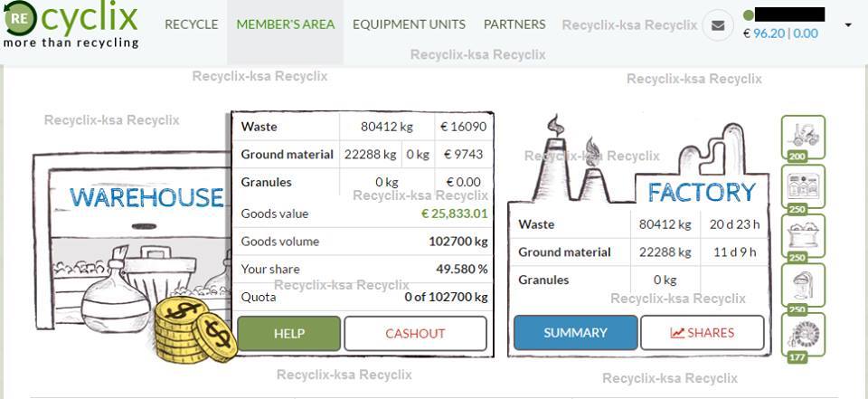Screen dimensions: 868x399
Task: Click Quota 0 of 102700 kg
Action: pyautogui.click(x=446, y=297)
